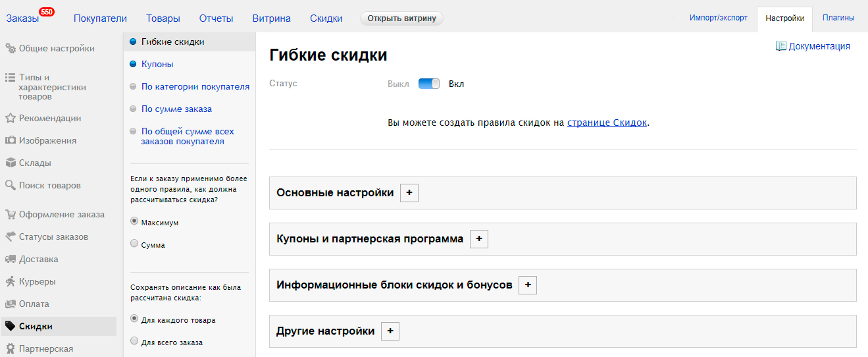Viewport: 868px width, 357px height.
Task: Click the star icon next to Рекомендации
Action: 11,119
